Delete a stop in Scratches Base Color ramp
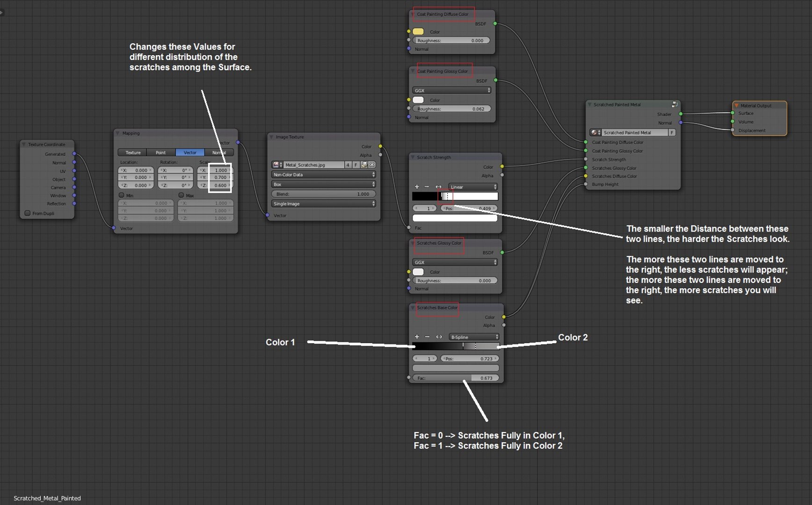812x505 pixels. [427, 337]
